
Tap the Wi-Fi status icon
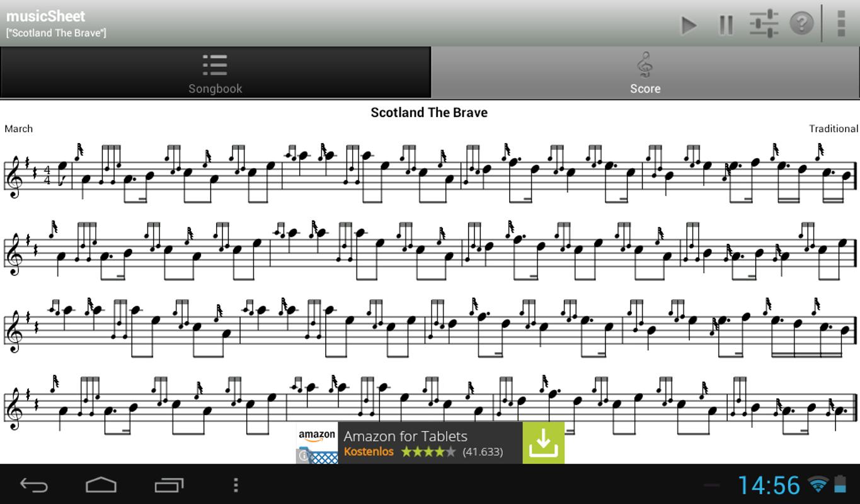(x=818, y=484)
